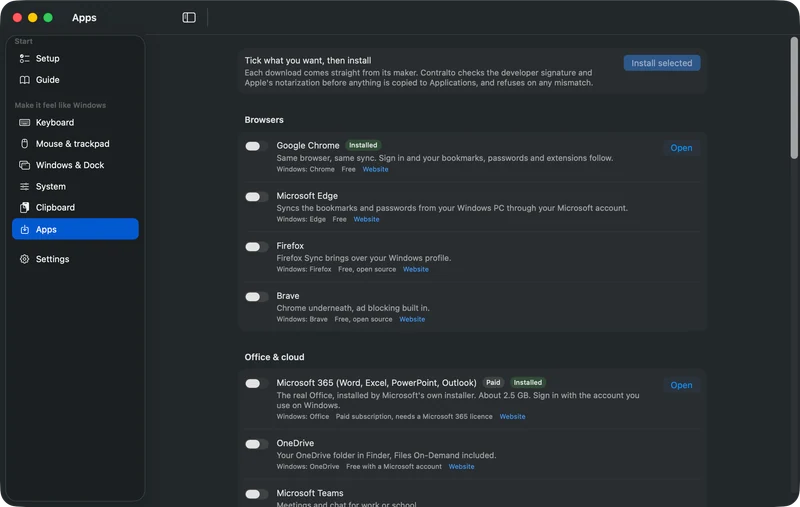800x507 pixels.
Task: Click the Apps download icon
Action: click(24, 230)
